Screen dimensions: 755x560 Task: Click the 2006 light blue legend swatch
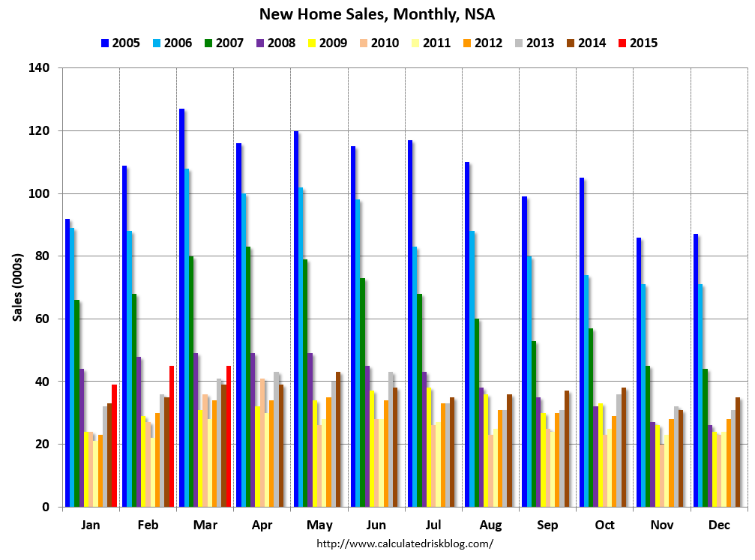(157, 43)
